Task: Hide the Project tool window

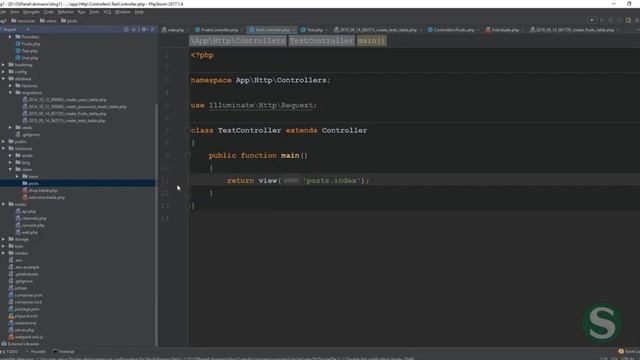Action: [x=153, y=29]
